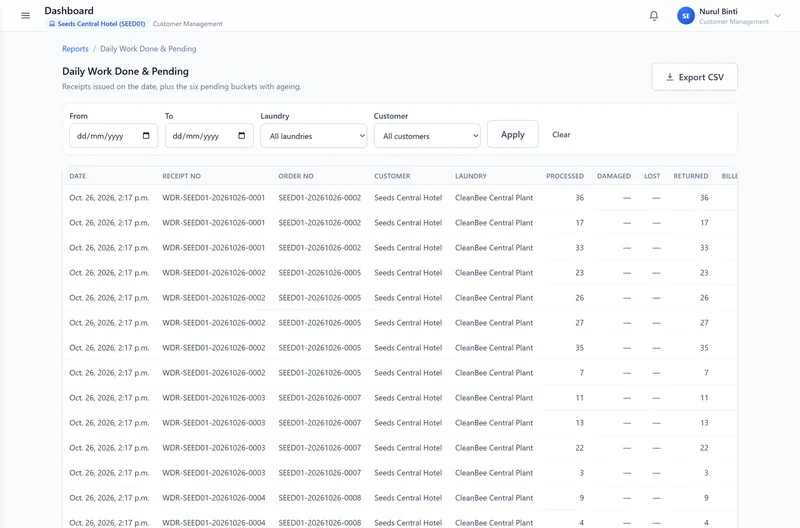Click the To date input field
800x528 pixels.
pos(209,136)
